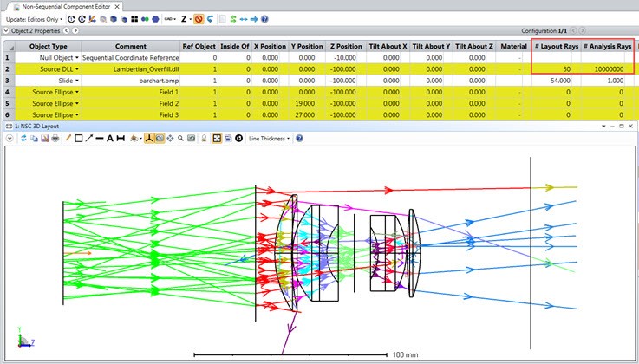
Task: Open help from the editor toolbar
Action: pyautogui.click(x=264, y=19)
